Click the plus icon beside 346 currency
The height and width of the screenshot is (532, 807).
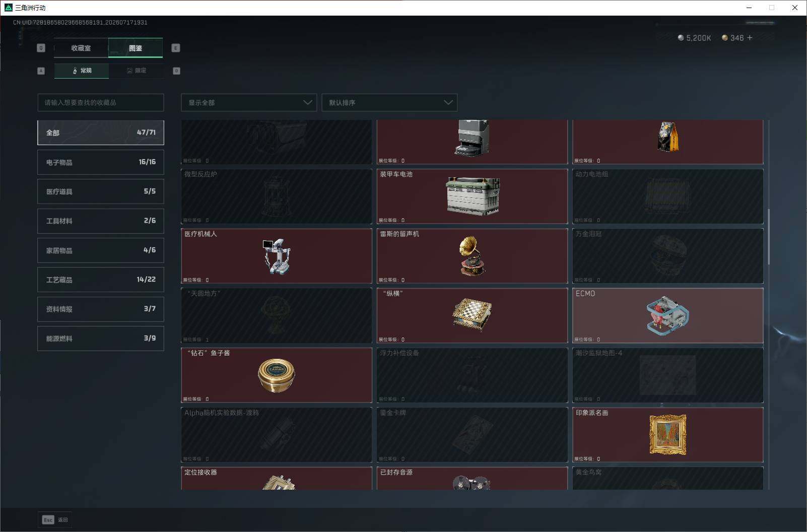click(x=750, y=38)
